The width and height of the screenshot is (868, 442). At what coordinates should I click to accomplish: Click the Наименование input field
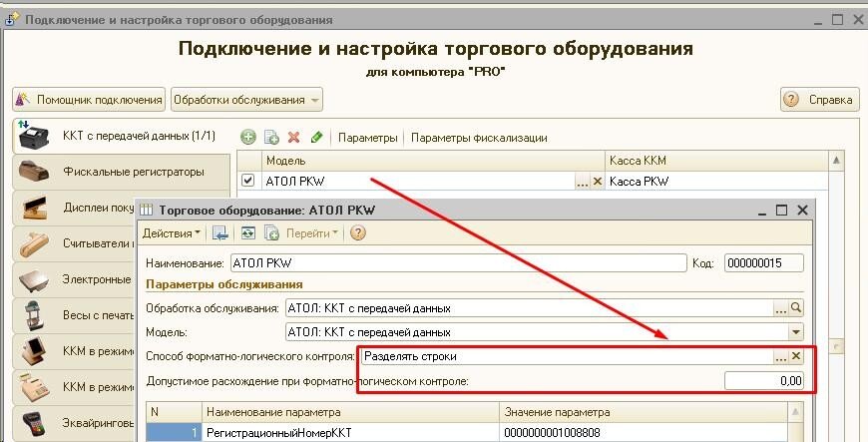tap(458, 263)
